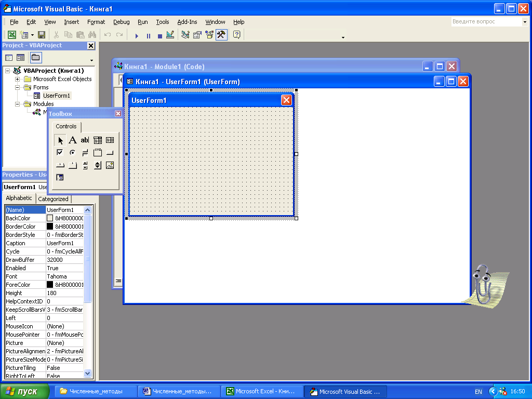Open Visual Basic Help question icon
532x399 pixels.
pos(237,35)
